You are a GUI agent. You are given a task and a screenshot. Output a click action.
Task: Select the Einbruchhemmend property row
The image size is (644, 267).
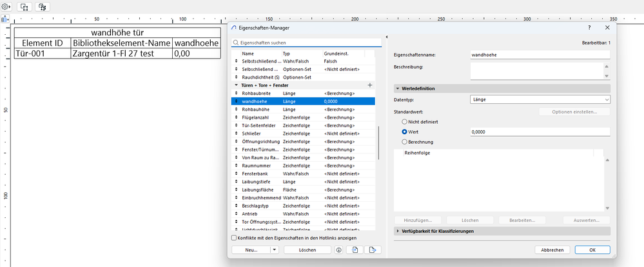click(x=303, y=198)
